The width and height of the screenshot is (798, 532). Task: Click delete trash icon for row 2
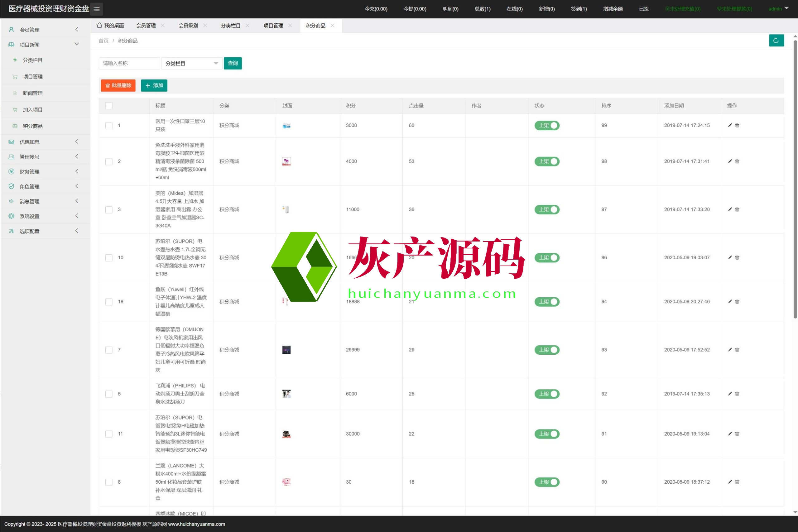(x=737, y=161)
